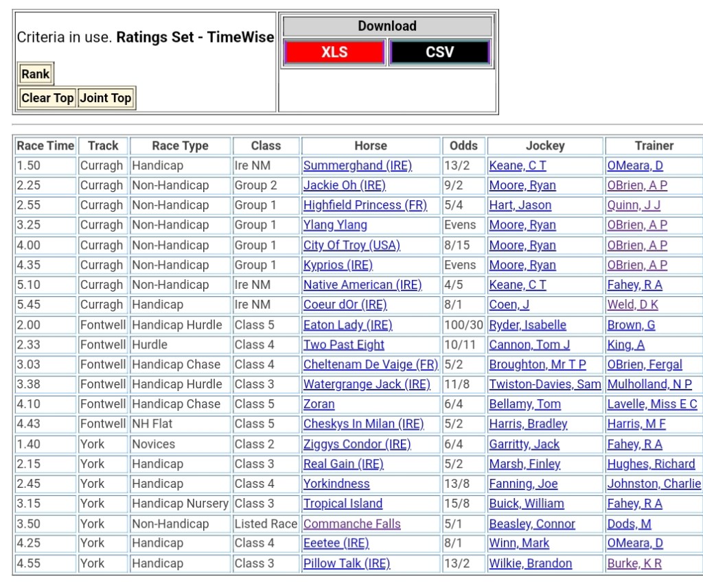Open trainer Lavelle, Miss E C link

pos(652,404)
